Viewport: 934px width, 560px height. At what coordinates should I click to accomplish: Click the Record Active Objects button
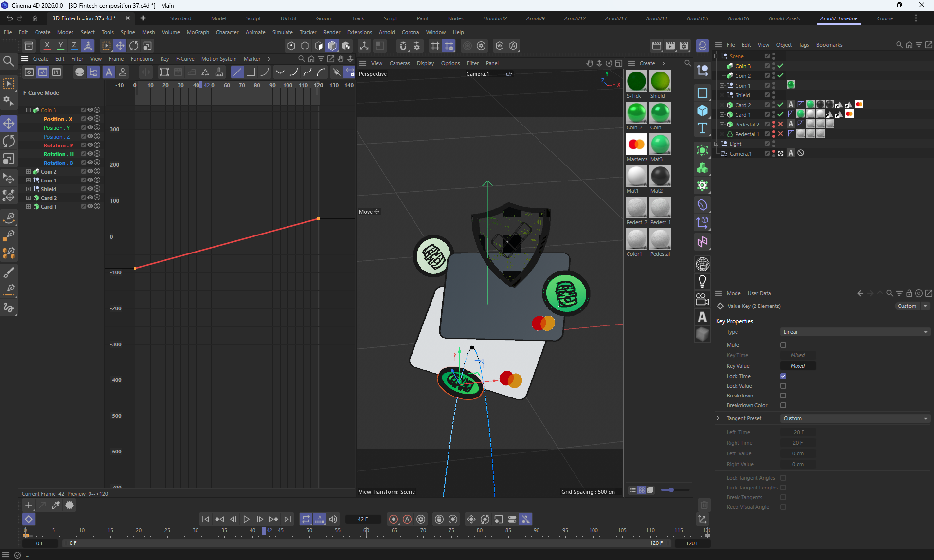point(394,519)
